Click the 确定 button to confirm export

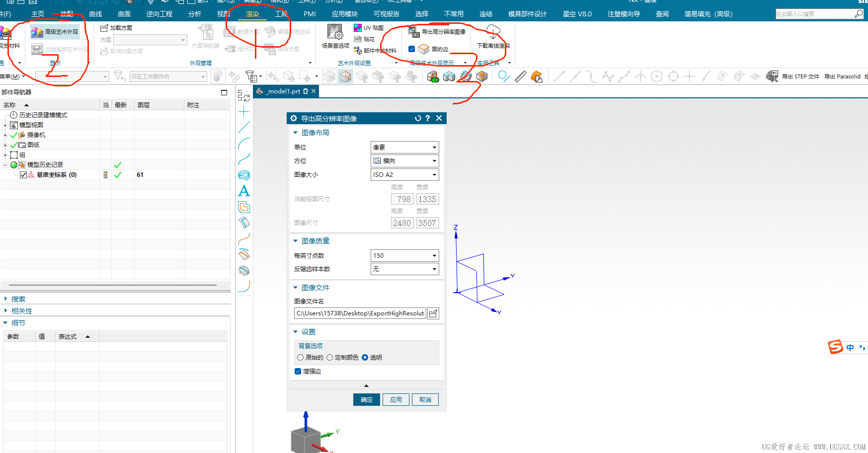coord(366,399)
